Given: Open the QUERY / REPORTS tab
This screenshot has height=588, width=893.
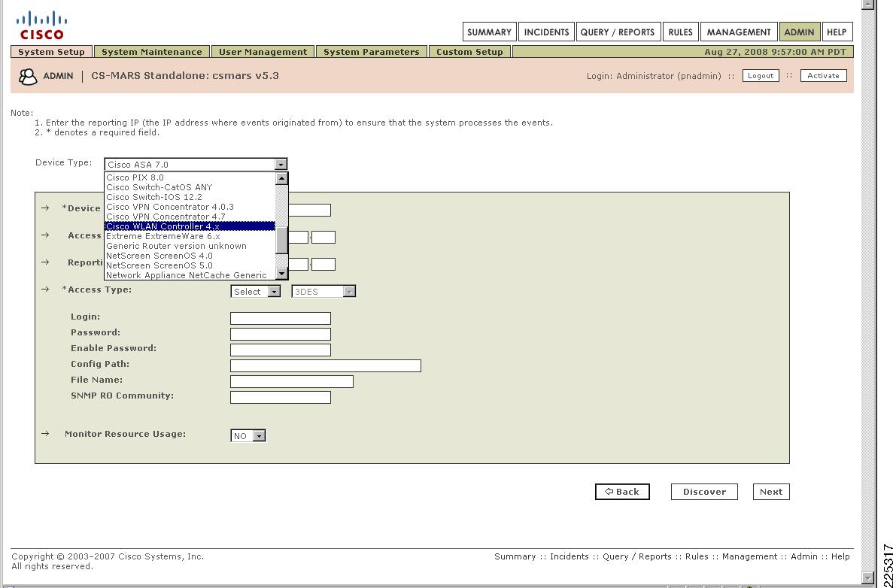Looking at the screenshot, I should point(618,32).
